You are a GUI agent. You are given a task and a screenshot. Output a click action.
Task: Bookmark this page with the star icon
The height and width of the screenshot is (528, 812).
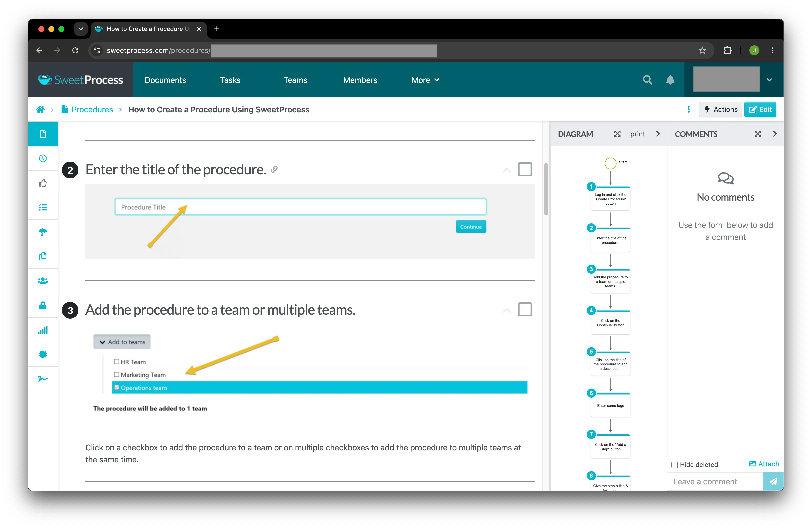(702, 50)
